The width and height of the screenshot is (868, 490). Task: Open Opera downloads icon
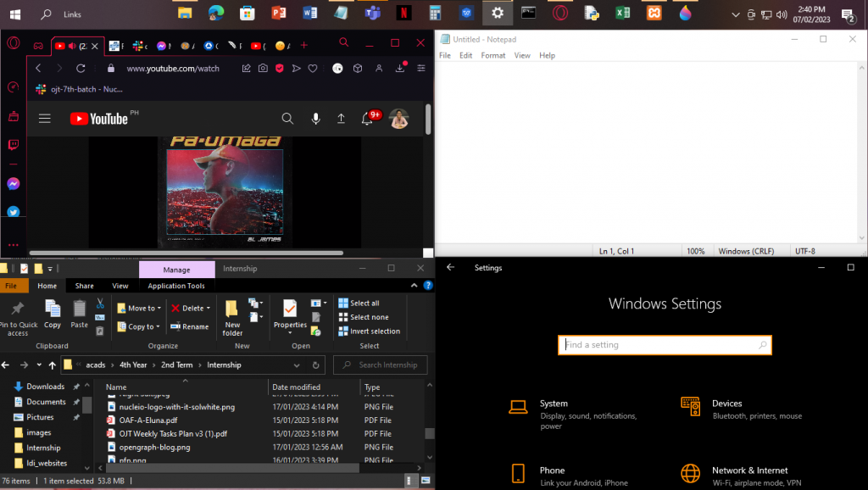pos(400,68)
